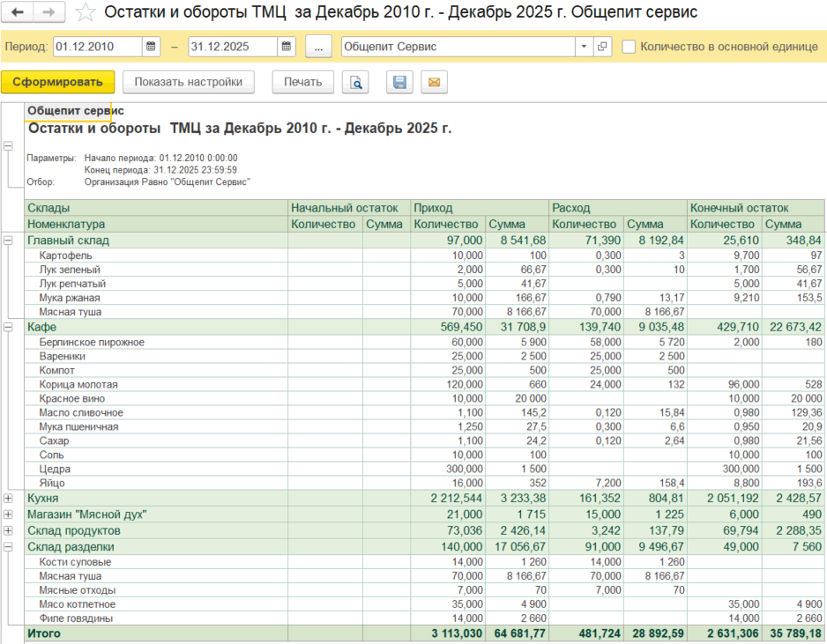
Task: Open period selection with ellipsis button
Action: [318, 47]
